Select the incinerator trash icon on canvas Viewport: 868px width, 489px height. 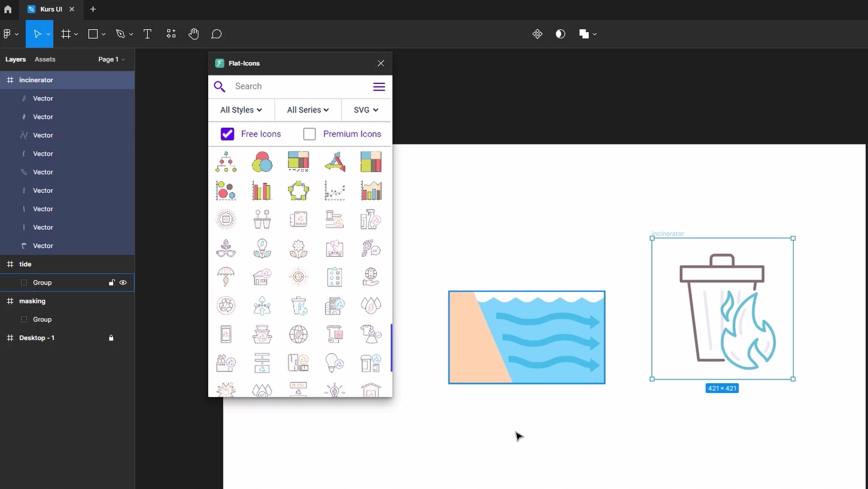click(723, 309)
